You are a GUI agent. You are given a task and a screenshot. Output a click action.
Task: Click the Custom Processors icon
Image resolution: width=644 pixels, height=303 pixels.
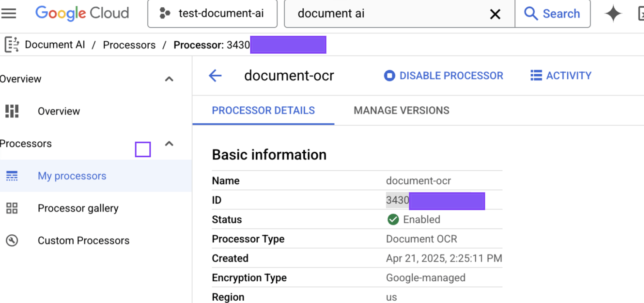(x=12, y=240)
